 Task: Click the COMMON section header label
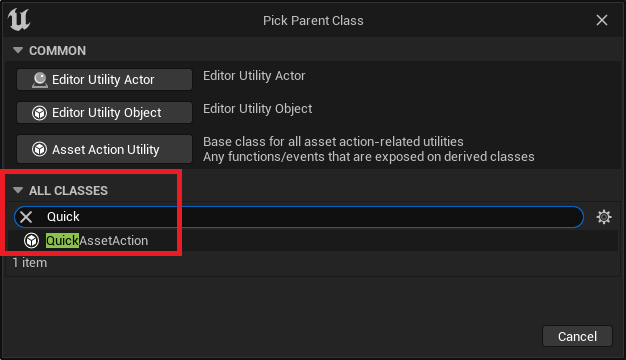(57, 51)
